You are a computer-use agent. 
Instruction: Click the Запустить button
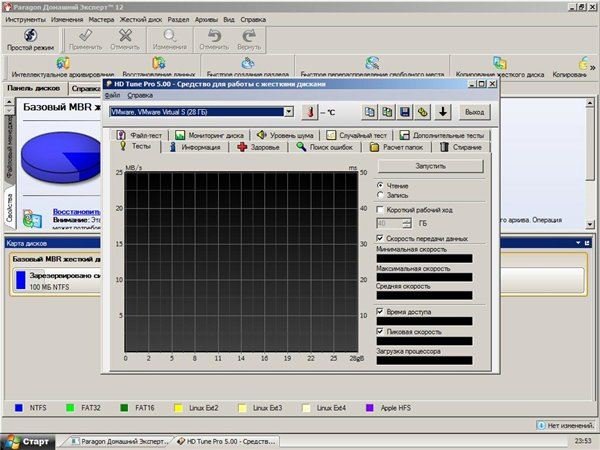tap(430, 166)
